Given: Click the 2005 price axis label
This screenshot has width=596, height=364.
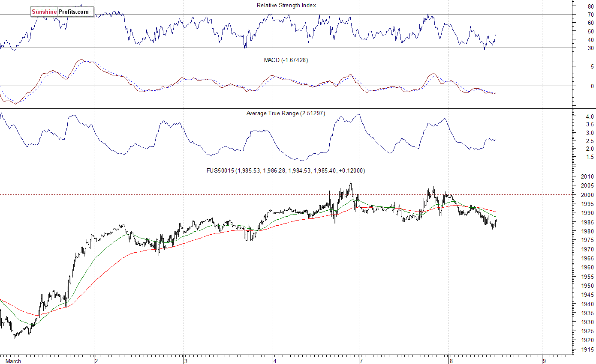Looking at the screenshot, I should click(x=588, y=185).
